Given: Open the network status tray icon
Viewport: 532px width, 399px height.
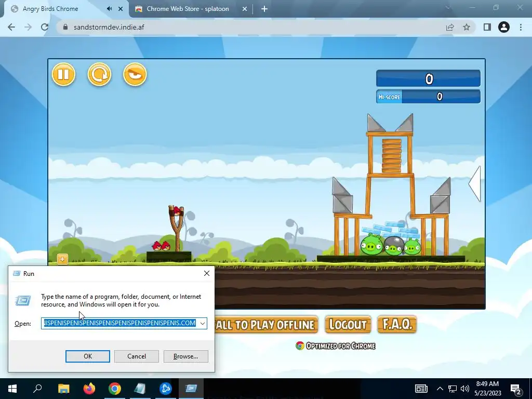Looking at the screenshot, I should tap(453, 389).
